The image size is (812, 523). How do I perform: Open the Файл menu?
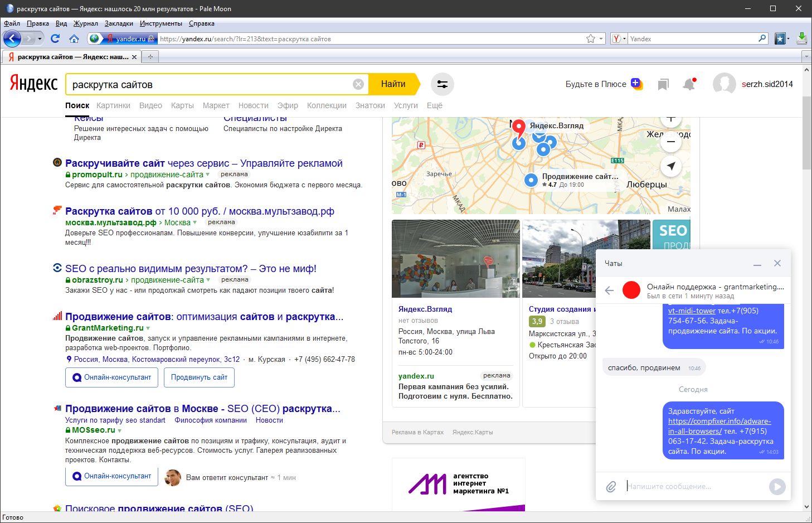(12, 23)
